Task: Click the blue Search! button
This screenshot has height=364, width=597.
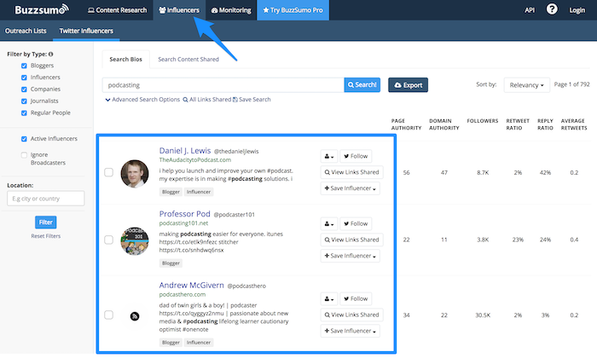Action: point(362,85)
